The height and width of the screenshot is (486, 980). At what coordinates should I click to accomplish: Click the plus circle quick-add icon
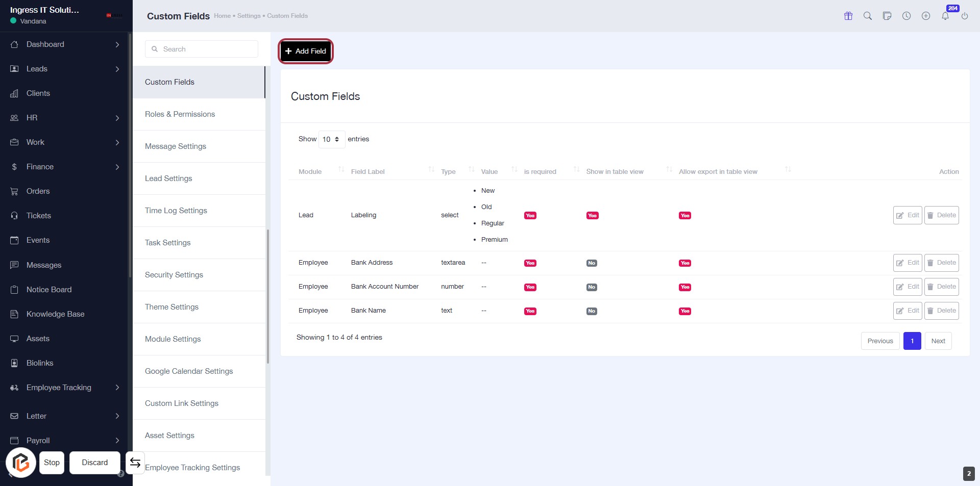(926, 16)
